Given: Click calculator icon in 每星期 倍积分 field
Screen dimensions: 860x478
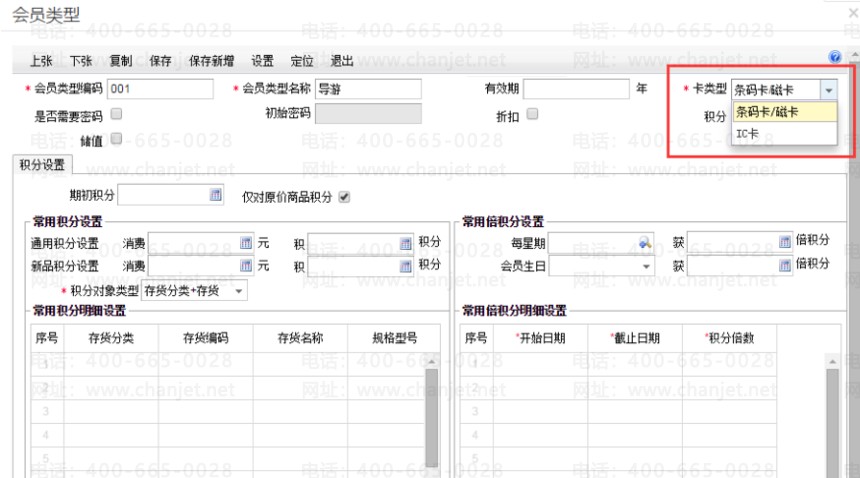Looking at the screenshot, I should (784, 242).
